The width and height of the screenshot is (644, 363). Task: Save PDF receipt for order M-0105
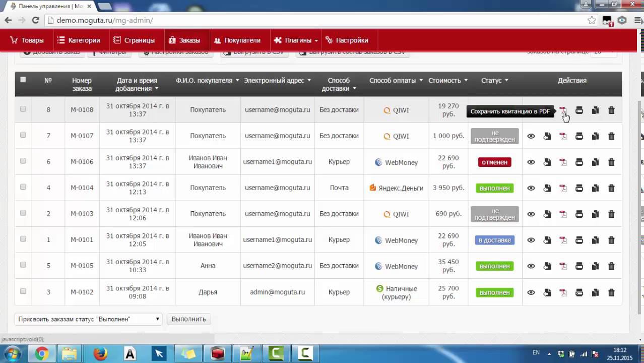coord(563,266)
